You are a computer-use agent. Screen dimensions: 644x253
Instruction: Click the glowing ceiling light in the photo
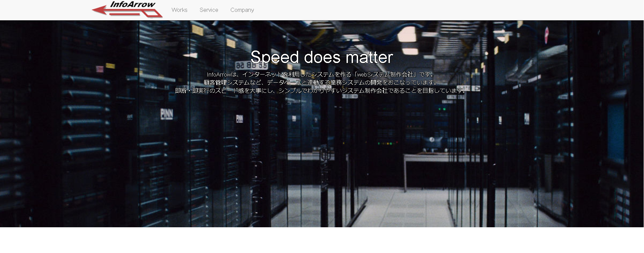click(x=407, y=35)
